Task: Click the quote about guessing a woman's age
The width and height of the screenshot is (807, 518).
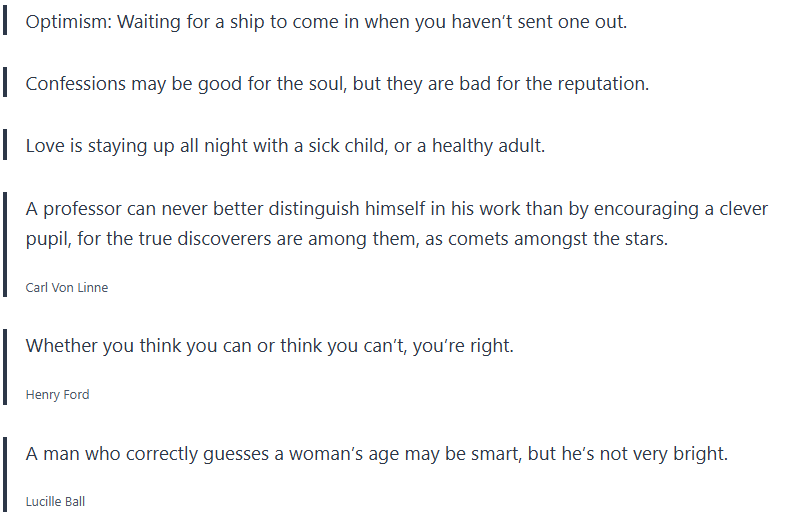Action: click(x=376, y=453)
